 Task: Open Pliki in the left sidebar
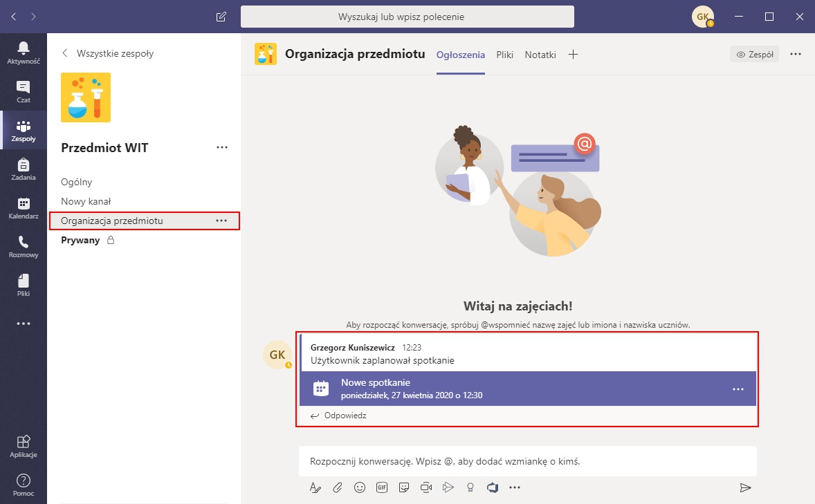[x=24, y=286]
